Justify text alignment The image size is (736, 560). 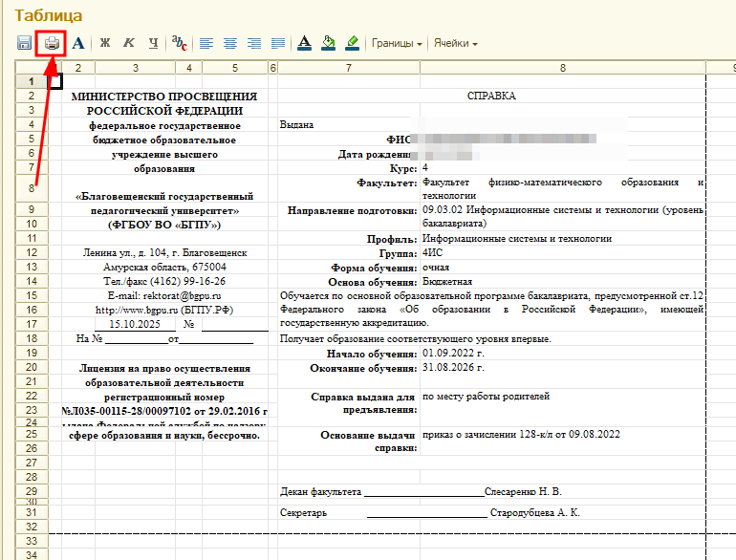(x=278, y=43)
